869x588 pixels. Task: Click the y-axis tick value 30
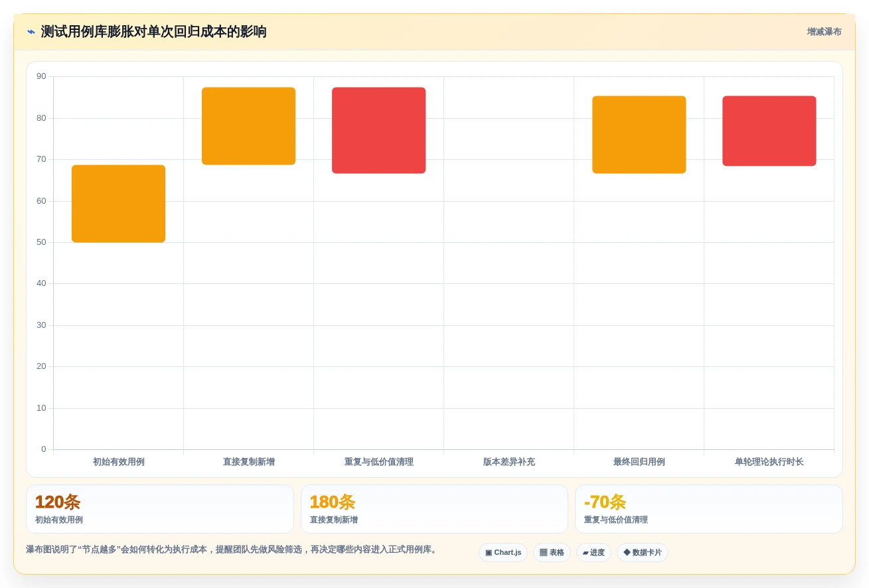[x=41, y=325]
